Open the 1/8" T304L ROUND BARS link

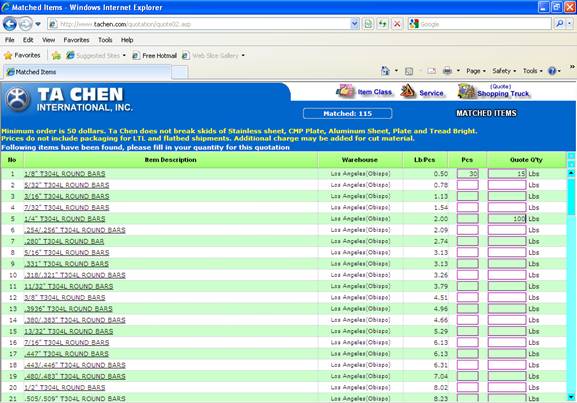(65, 174)
